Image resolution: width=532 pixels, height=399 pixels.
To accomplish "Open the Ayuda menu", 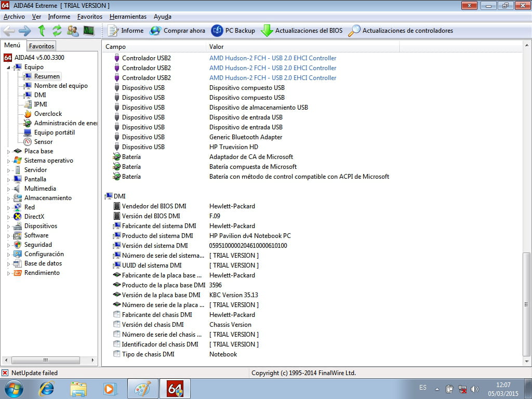I will coord(162,17).
